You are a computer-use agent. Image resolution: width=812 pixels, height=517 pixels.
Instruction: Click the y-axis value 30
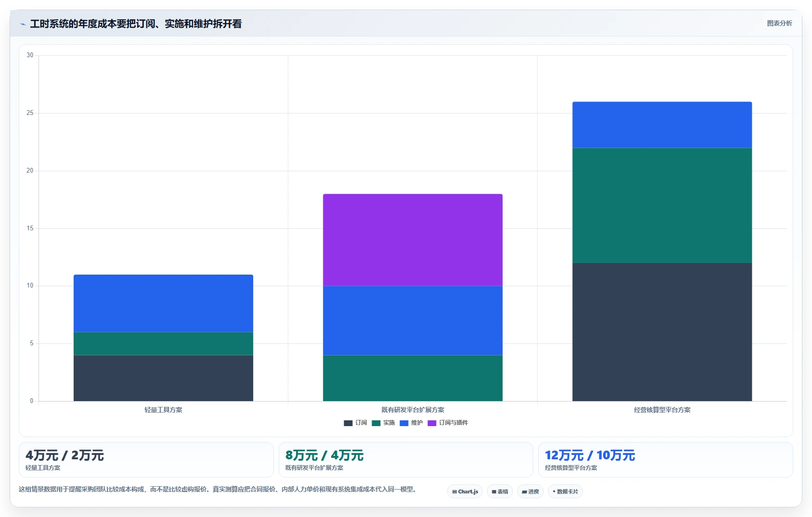(x=30, y=55)
